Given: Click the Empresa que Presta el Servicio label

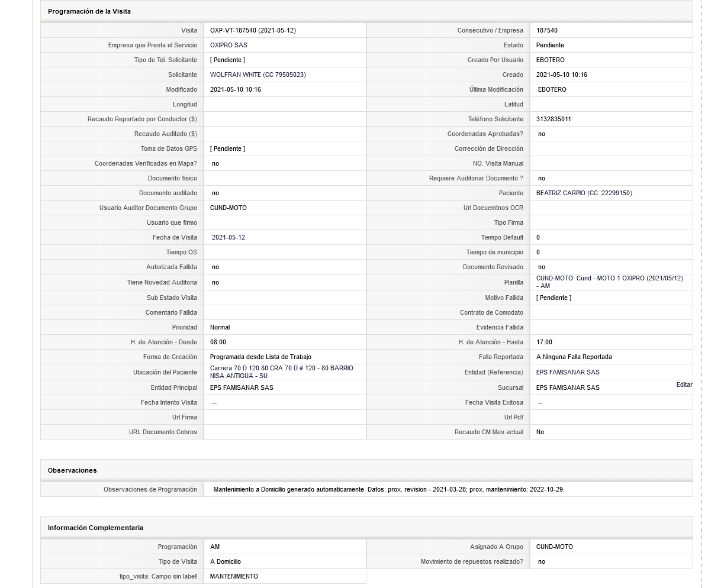Looking at the screenshot, I should coord(153,45).
